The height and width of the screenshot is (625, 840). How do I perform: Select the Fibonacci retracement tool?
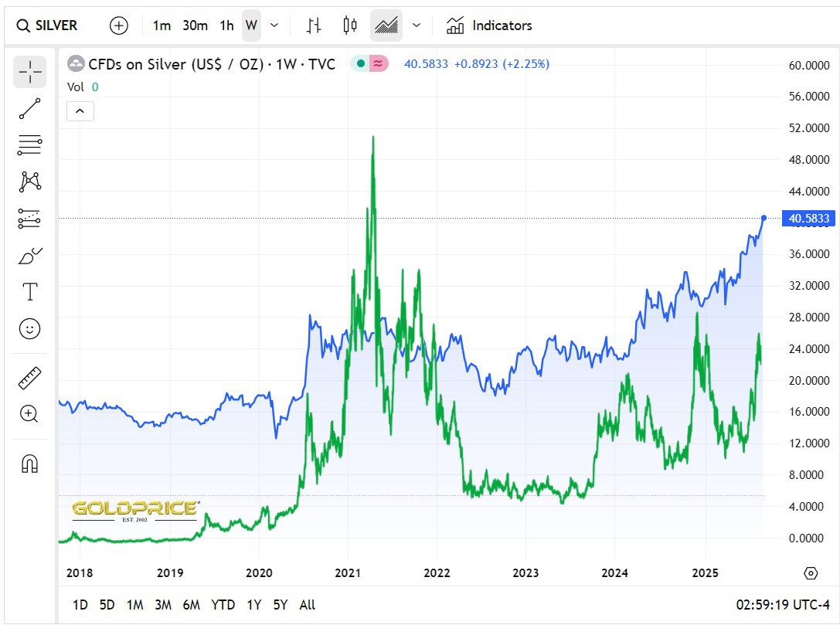click(30, 145)
